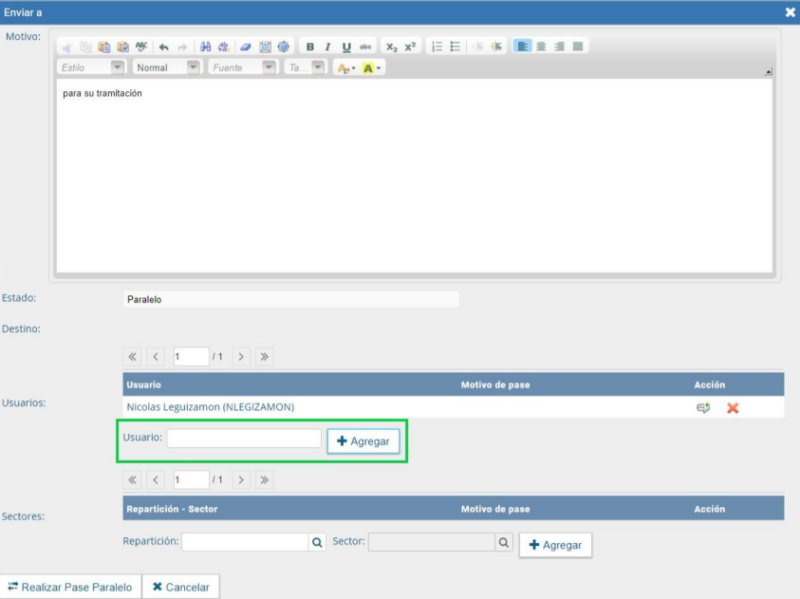
Task: Insert a bulleted list
Action: coord(455,47)
